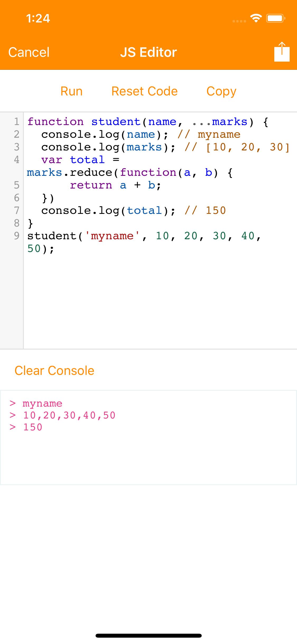Tap the '// 150' comment
297x644 pixels.
205,210
